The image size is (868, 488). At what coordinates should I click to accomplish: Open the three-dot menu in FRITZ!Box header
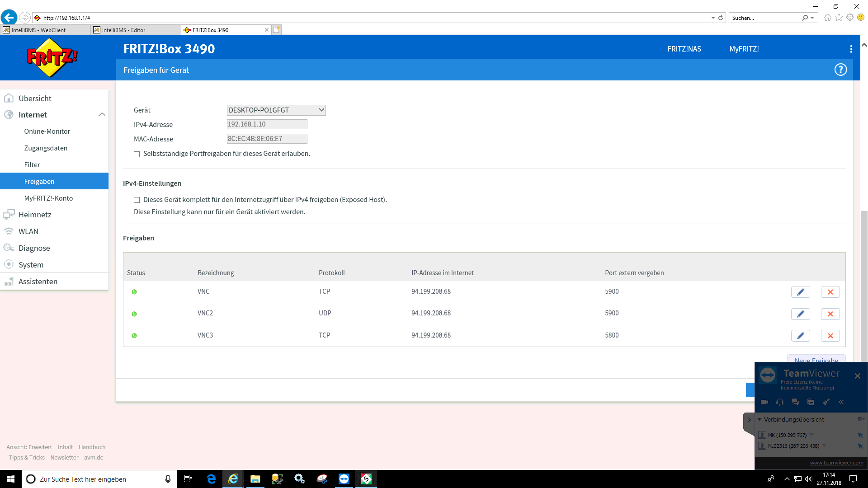(851, 49)
